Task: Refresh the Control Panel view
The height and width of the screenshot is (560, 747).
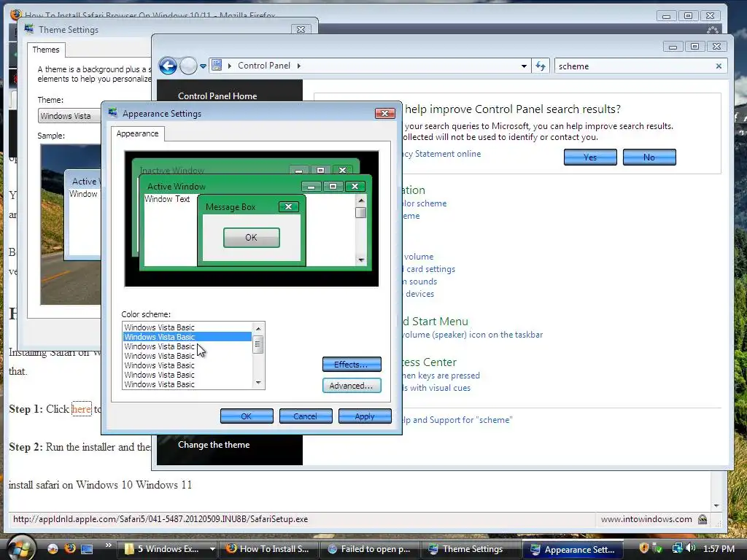Action: click(541, 66)
